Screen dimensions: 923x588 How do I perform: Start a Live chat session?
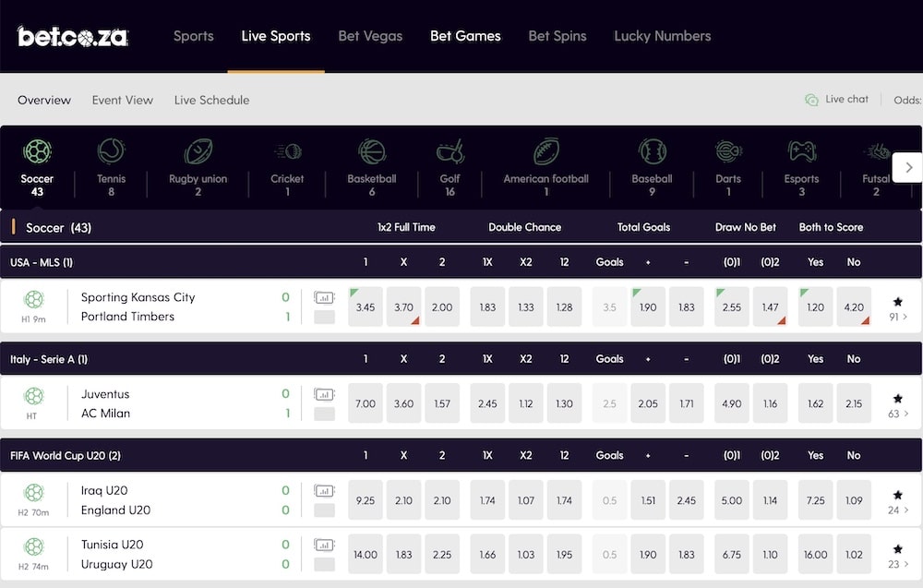[x=837, y=99]
